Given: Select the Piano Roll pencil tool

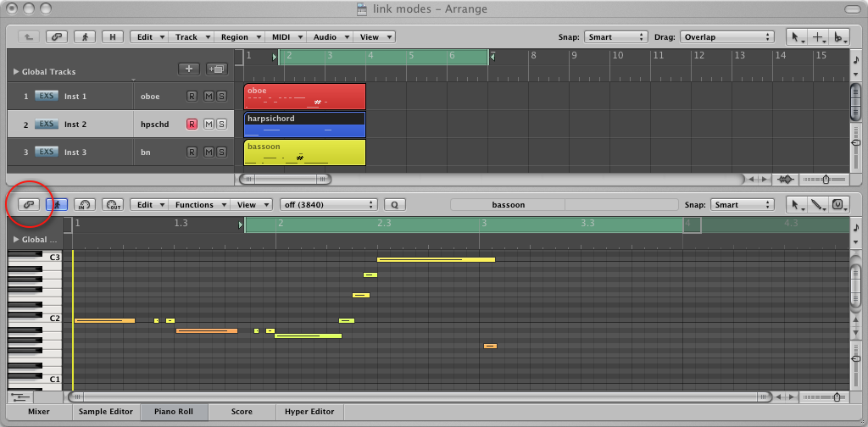Looking at the screenshot, I should [818, 205].
